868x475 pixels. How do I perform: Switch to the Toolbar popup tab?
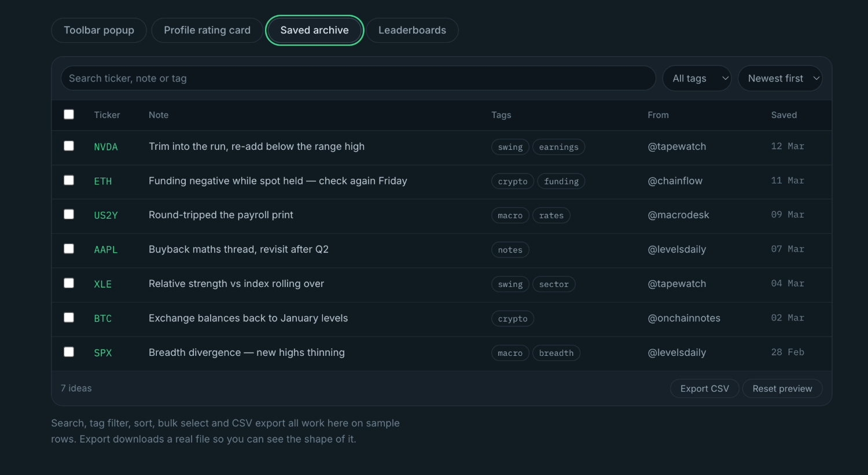(x=99, y=30)
